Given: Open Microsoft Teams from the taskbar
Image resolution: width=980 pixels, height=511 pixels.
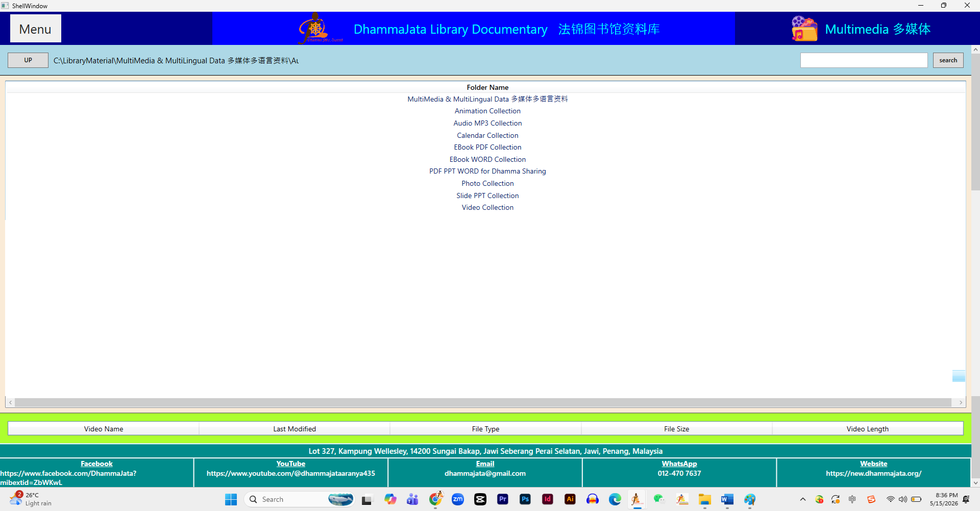Looking at the screenshot, I should coord(412,499).
